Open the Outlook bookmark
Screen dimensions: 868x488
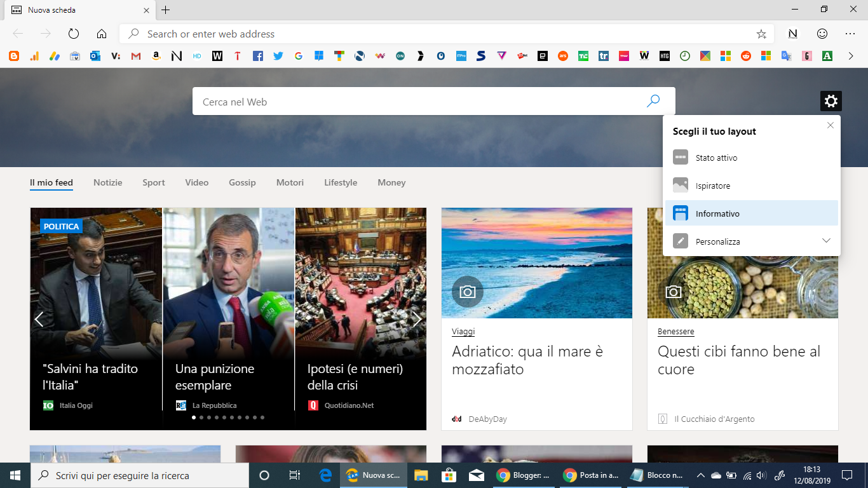[x=95, y=56]
